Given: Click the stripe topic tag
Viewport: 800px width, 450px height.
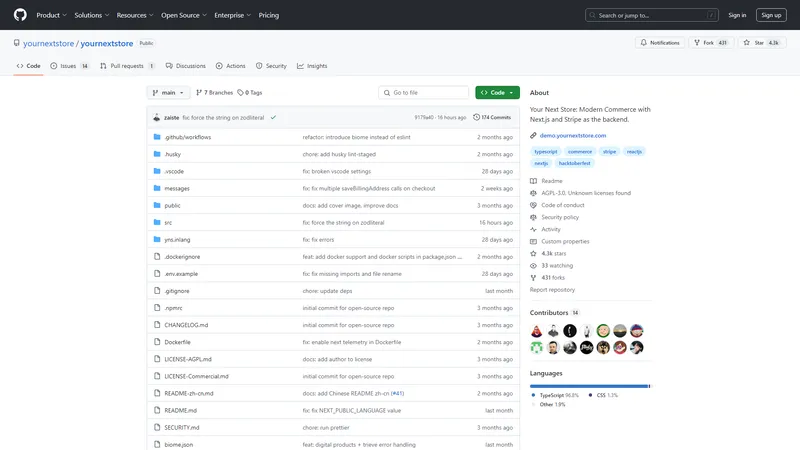Looking at the screenshot, I should point(609,152).
